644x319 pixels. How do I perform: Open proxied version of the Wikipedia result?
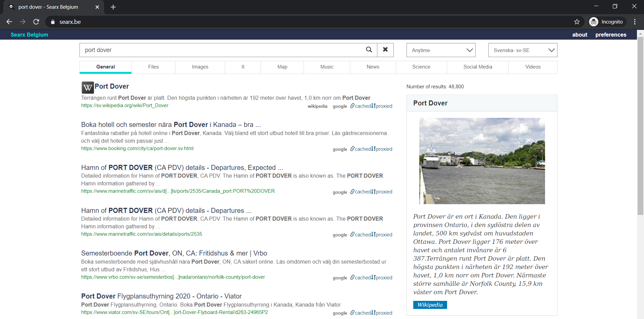tap(382, 106)
